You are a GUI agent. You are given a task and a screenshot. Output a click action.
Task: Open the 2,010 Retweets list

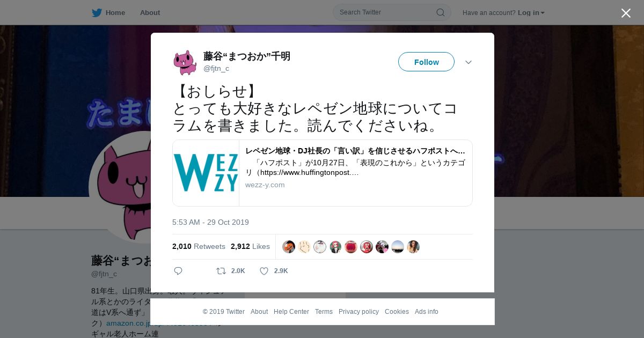tap(199, 246)
